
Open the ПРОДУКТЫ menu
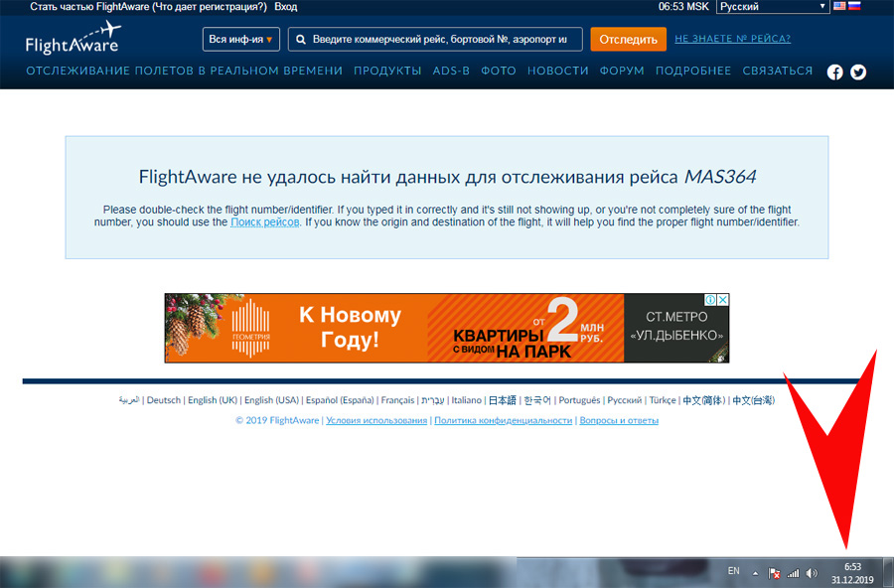(387, 71)
